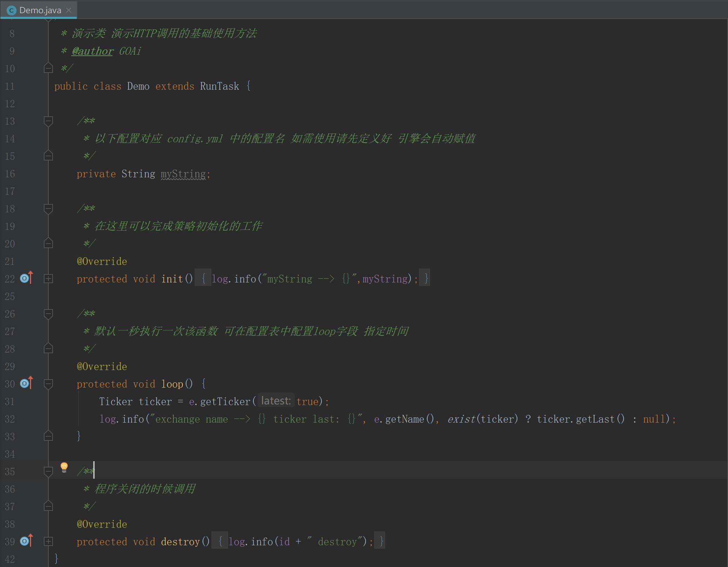Collapse the Javadoc comment starting line 18
The height and width of the screenshot is (567, 728).
click(48, 209)
